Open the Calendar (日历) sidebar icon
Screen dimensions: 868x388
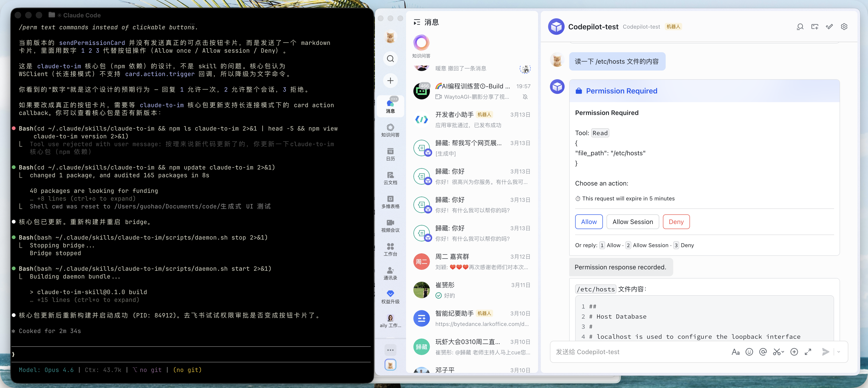(390, 154)
